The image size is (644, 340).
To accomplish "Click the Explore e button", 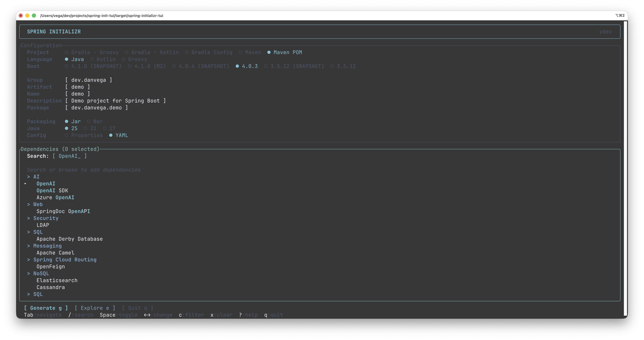I will (95, 308).
